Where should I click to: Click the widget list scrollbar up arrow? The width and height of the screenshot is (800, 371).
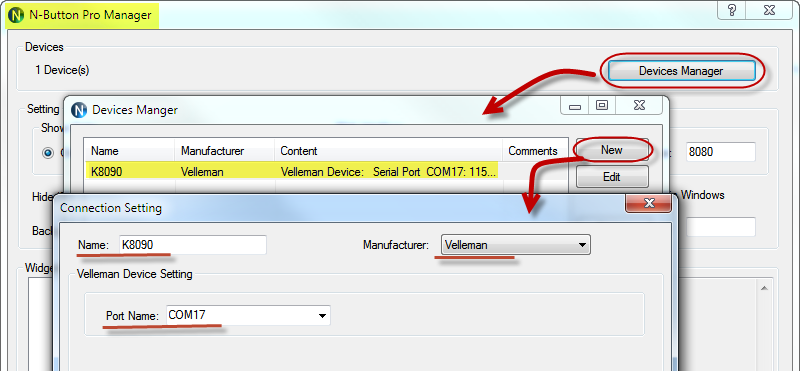coord(765,288)
